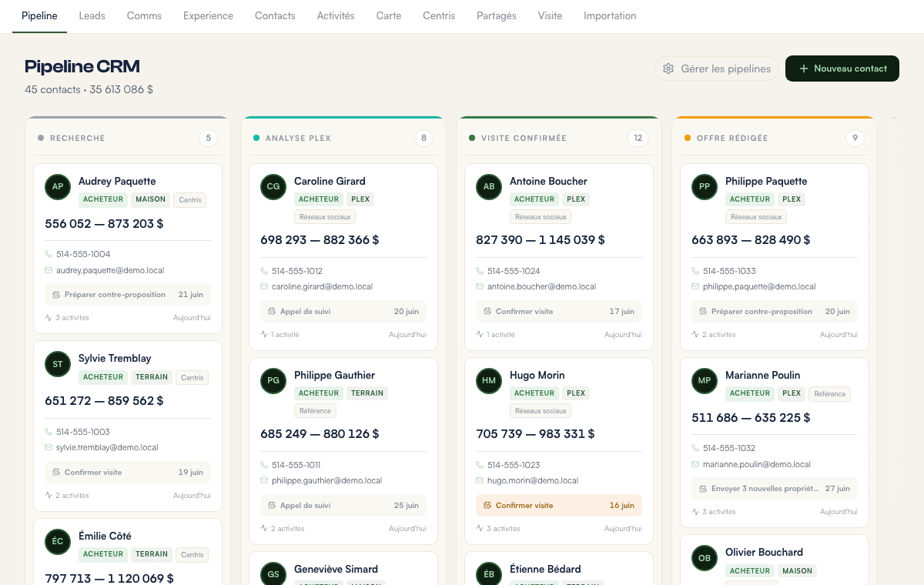Click the MAISON tag on Olivier Bouchard's card

pyautogui.click(x=797, y=571)
